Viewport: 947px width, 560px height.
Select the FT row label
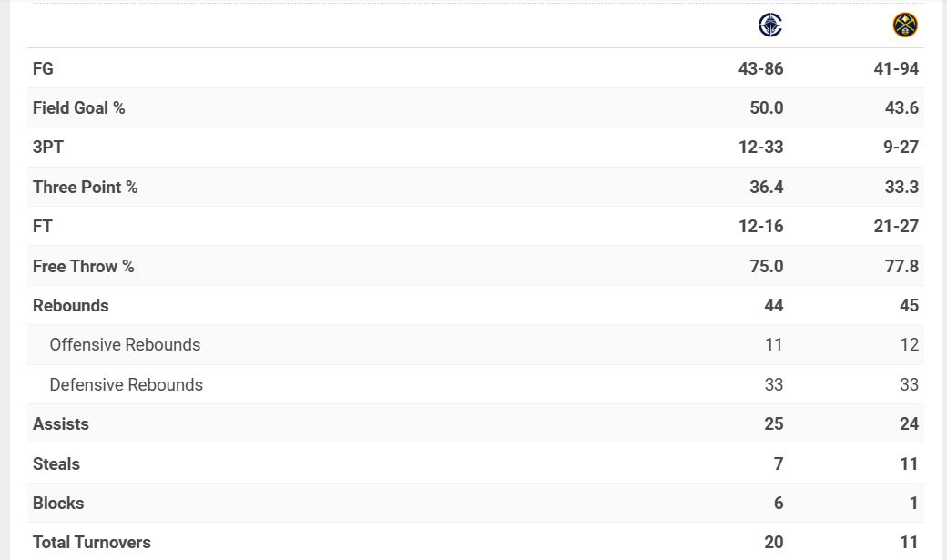pos(43,226)
